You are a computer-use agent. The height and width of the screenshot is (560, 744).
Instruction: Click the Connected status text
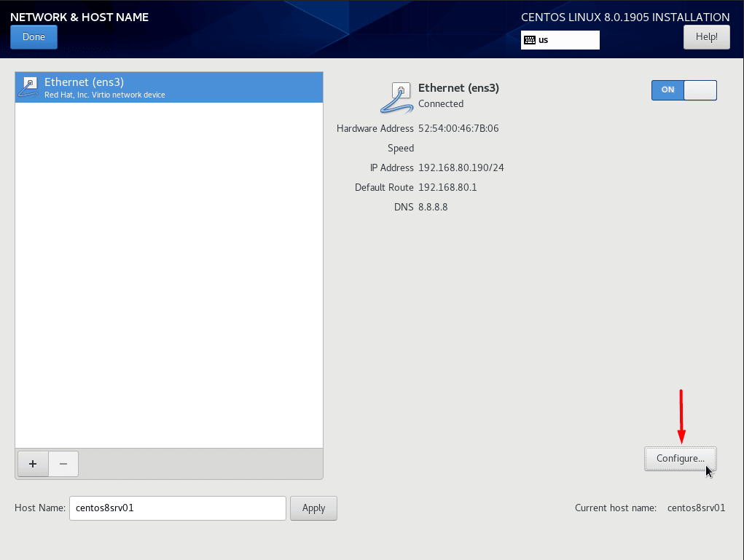[441, 104]
